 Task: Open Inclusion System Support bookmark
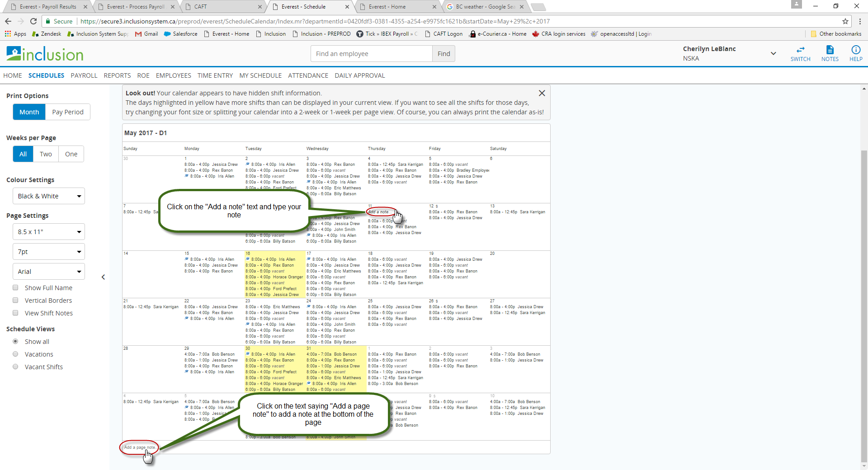coord(98,34)
